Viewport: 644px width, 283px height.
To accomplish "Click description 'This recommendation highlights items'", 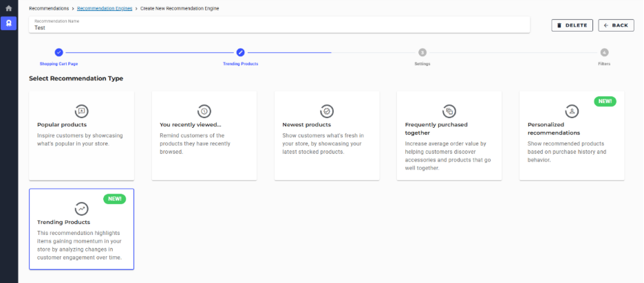I will pyautogui.click(x=79, y=245).
